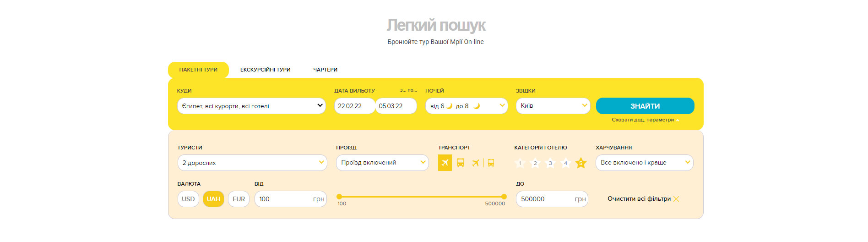Switch to Чартери tab
This screenshot has width=868, height=242.
click(x=325, y=70)
